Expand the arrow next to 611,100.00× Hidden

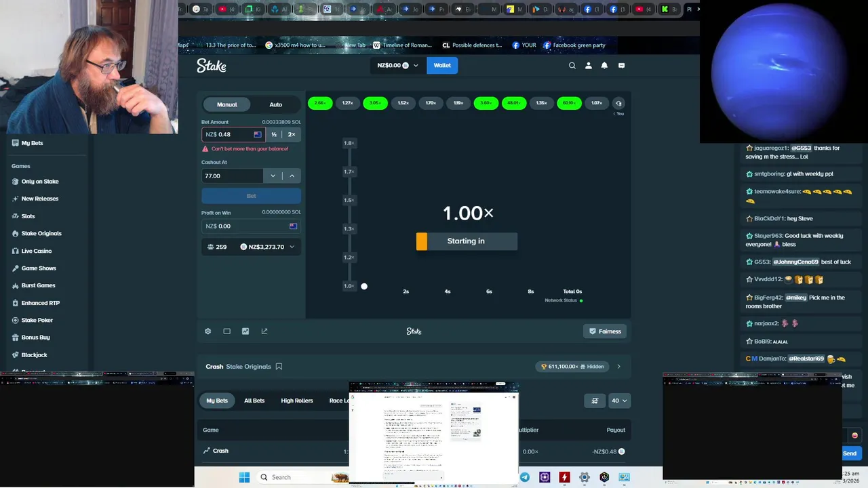click(x=618, y=367)
